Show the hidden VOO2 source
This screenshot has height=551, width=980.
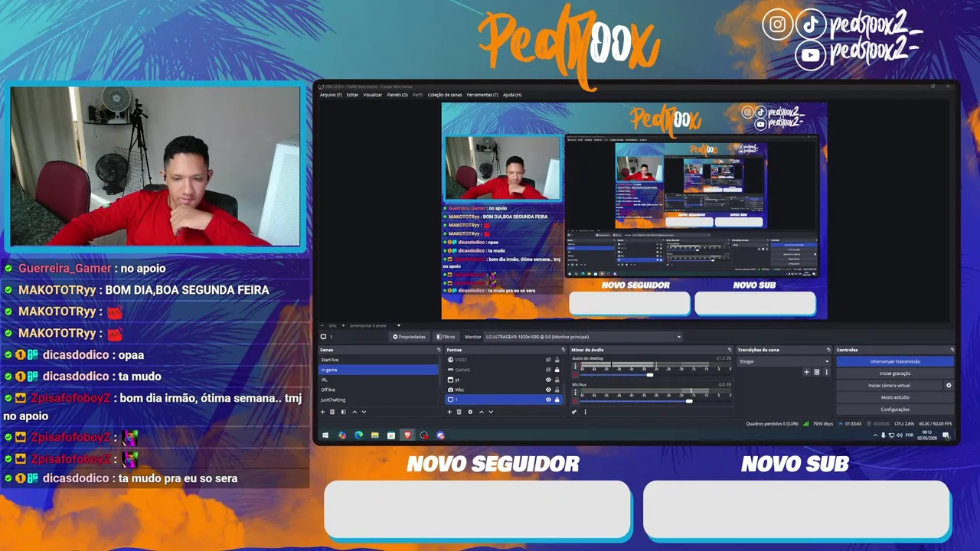(x=548, y=360)
